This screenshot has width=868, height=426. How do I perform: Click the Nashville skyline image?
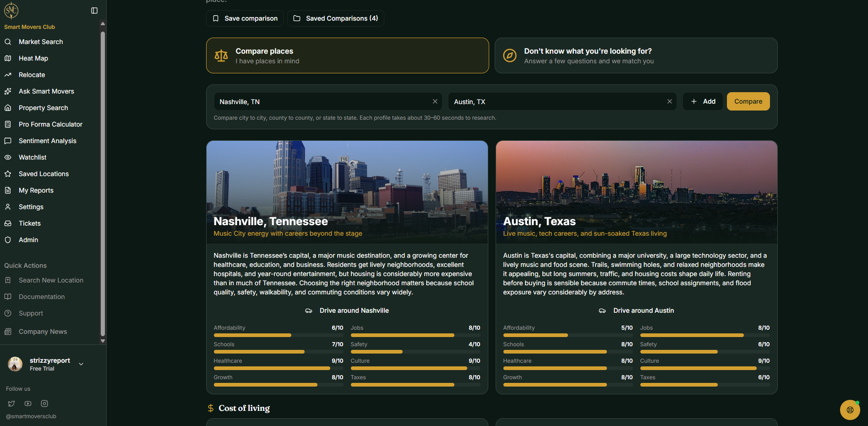(x=347, y=192)
